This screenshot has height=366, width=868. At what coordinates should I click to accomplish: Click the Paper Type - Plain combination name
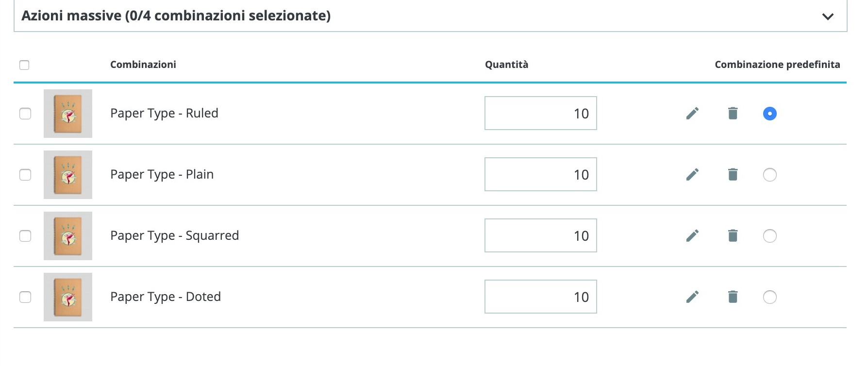click(162, 174)
